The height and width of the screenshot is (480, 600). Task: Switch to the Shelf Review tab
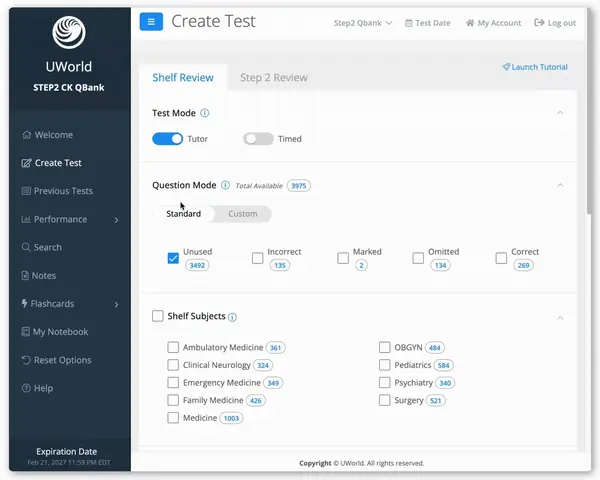click(183, 78)
